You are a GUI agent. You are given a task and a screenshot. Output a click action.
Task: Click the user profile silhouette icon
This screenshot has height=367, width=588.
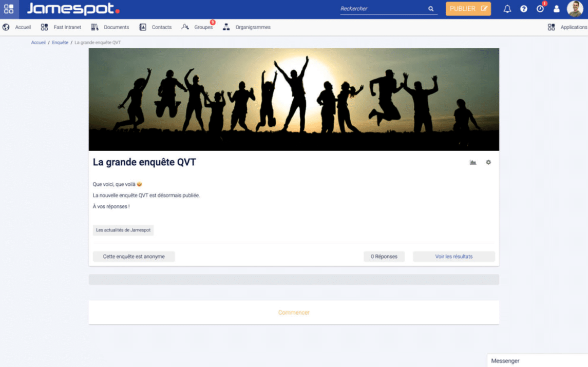[x=556, y=9]
